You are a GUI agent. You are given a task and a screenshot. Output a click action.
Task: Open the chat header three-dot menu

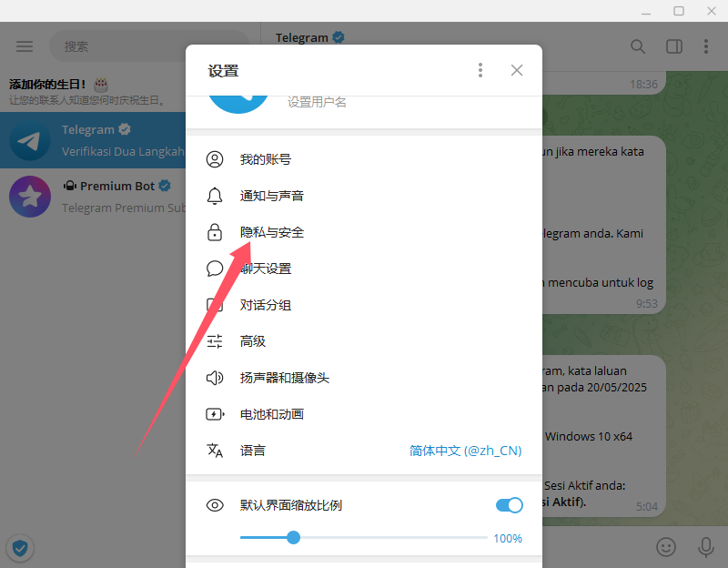point(706,46)
